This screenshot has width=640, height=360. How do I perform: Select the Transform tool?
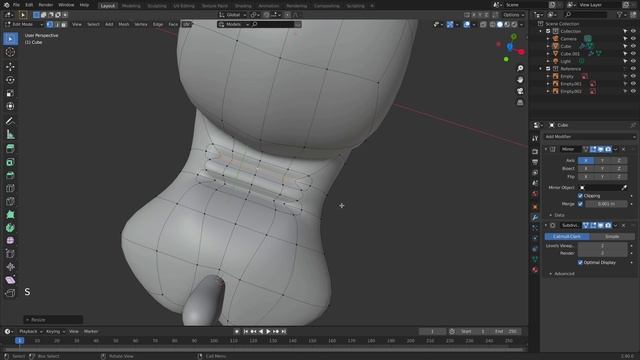coord(10,107)
